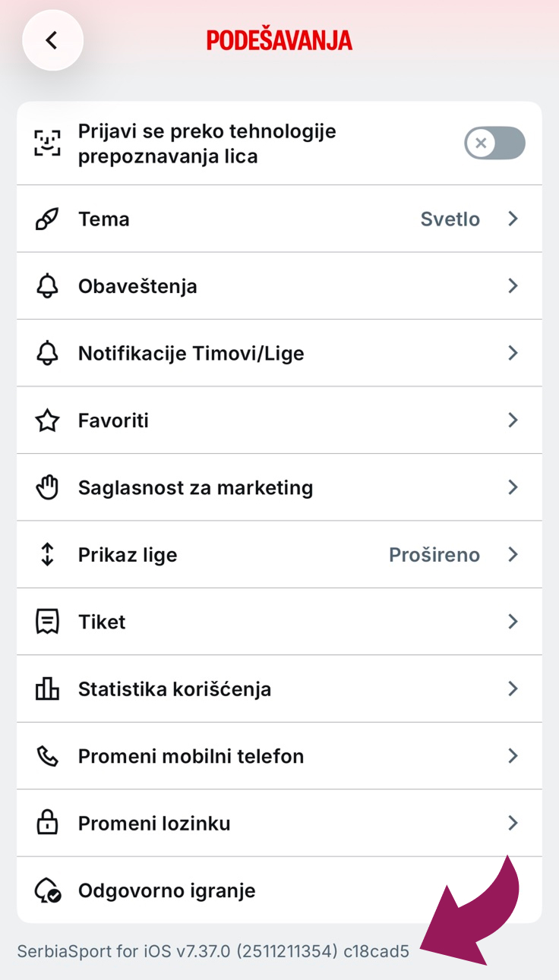This screenshot has height=980, width=559.
Task: Click the Tema brush icon
Action: [47, 219]
